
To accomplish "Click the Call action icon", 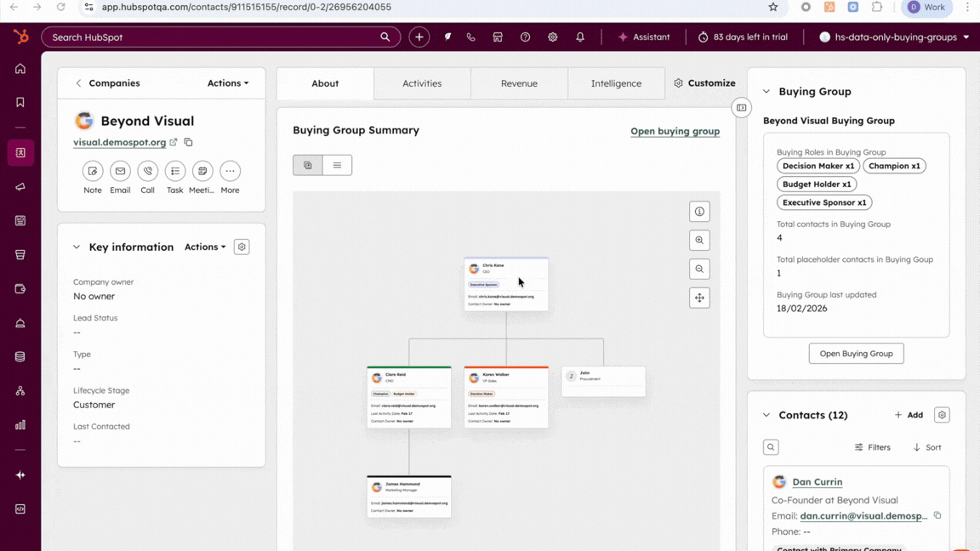I will click(x=147, y=171).
